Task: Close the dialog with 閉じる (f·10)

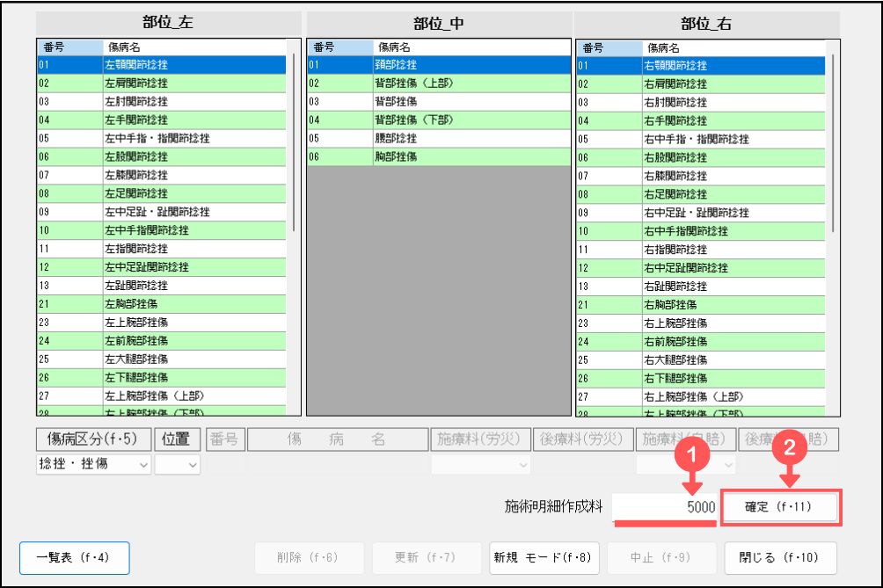Action: (780, 557)
